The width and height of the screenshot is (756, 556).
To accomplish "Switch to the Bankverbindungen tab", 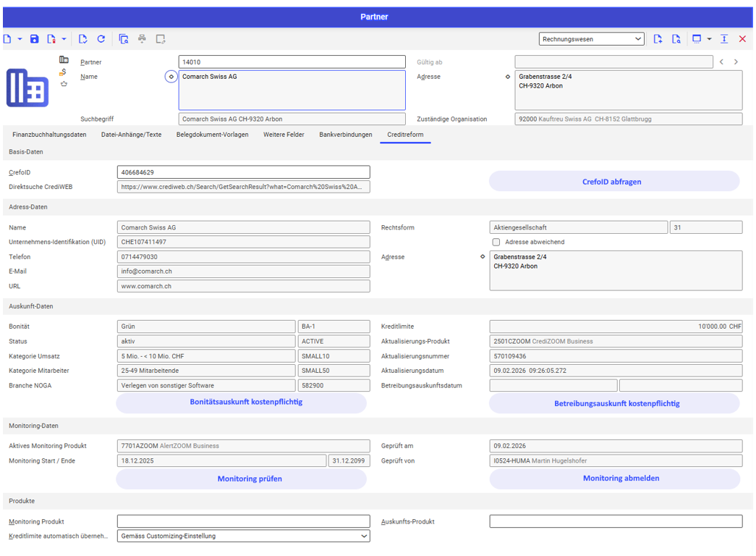I will click(345, 135).
